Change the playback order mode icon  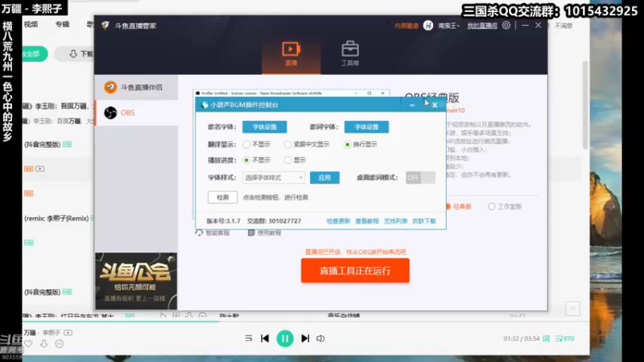point(249,339)
